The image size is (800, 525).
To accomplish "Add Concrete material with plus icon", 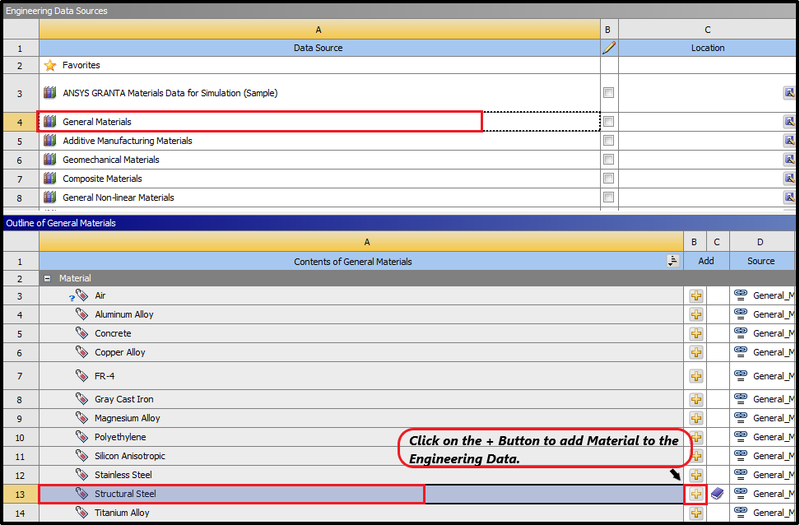I will (696, 334).
